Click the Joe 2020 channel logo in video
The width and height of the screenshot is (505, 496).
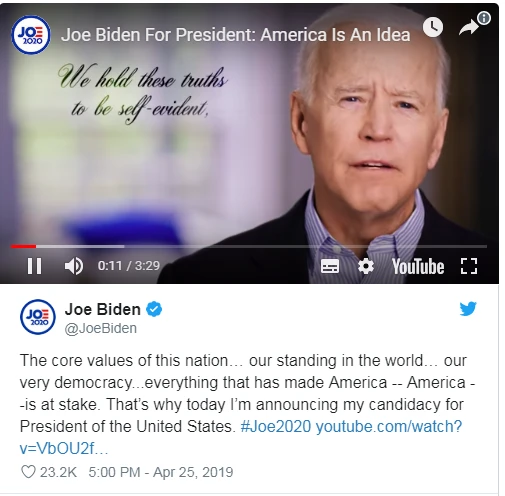pos(31,35)
